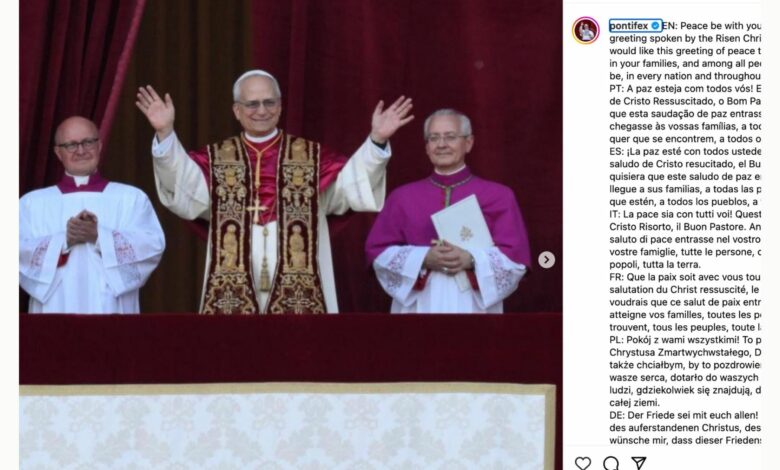Select the ES: ¡La paz esté caption line
Screen dimensions: 780x470
(x=685, y=151)
